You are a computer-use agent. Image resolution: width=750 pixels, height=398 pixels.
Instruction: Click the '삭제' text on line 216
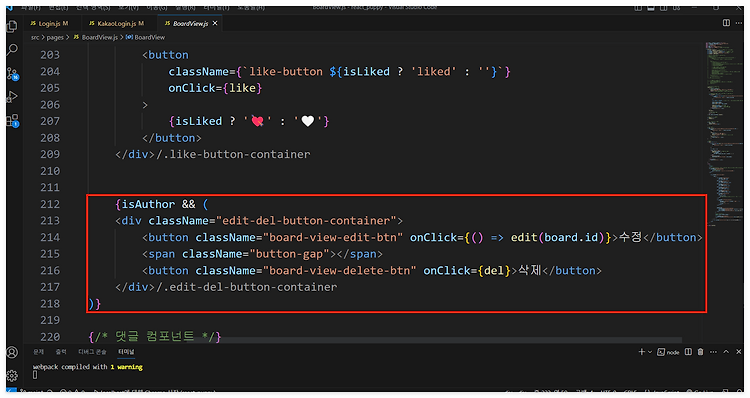529,270
